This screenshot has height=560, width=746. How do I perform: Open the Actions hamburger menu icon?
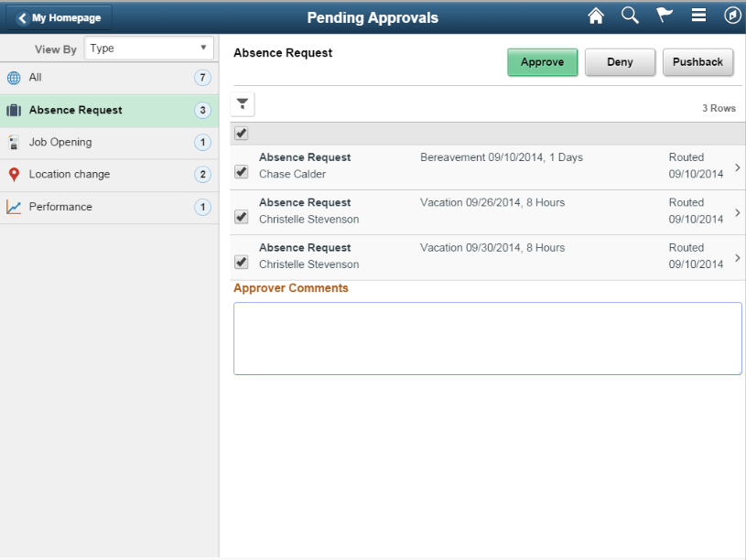click(697, 15)
